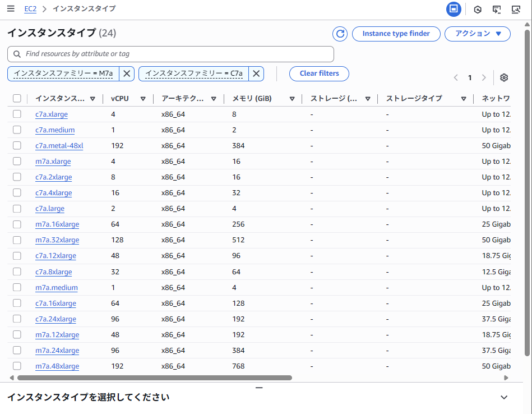532x414 pixels.
Task: Go to previous page arrow
Action: pos(456,77)
